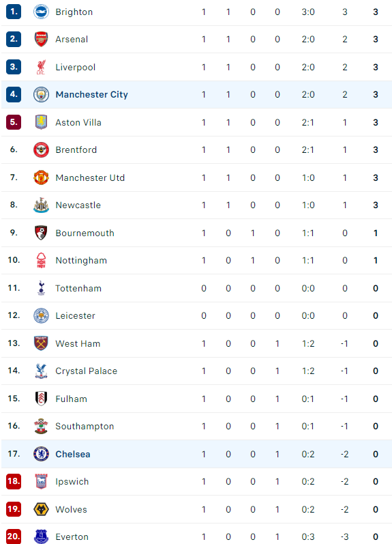Open the Nottingham team link
This screenshot has width=392, height=544.
[81, 261]
